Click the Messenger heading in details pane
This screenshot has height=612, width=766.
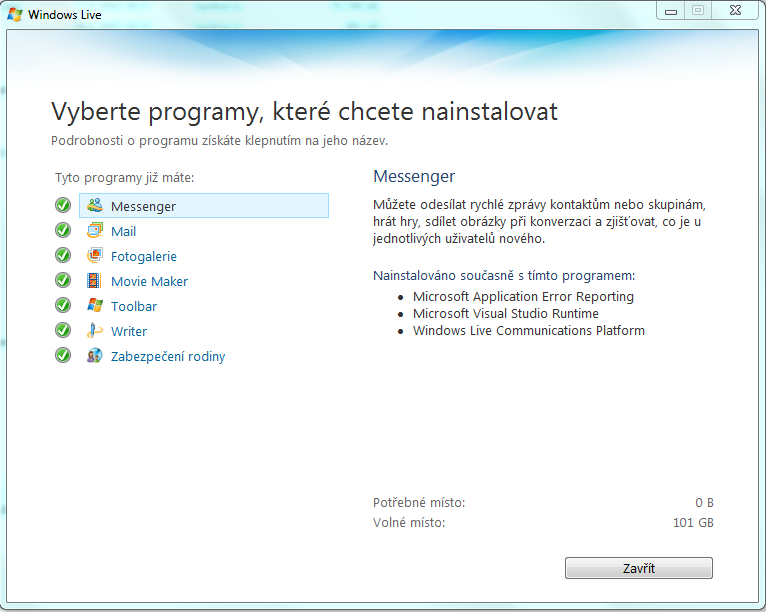pyautogui.click(x=414, y=176)
